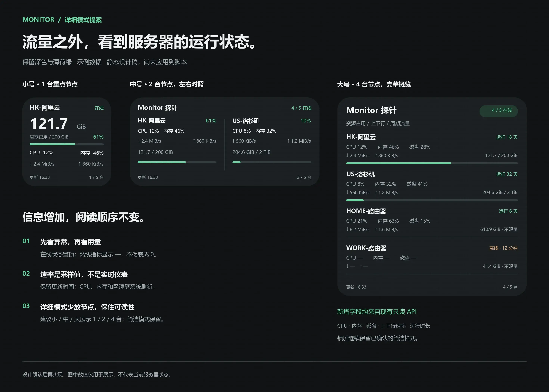The image size is (549, 392).
Task: Click the "4 / 5 在线" badge in large widget
Action: (499, 111)
